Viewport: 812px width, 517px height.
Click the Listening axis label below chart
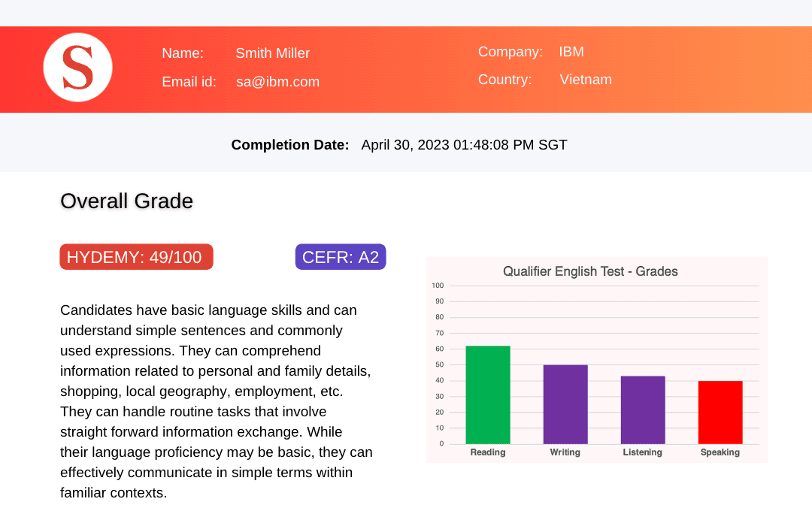pyautogui.click(x=643, y=452)
